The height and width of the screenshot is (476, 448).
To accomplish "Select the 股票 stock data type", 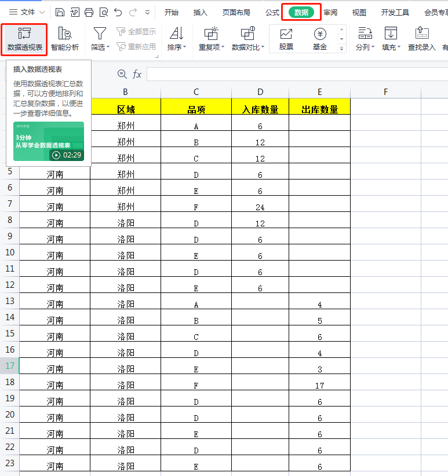I will (286, 39).
